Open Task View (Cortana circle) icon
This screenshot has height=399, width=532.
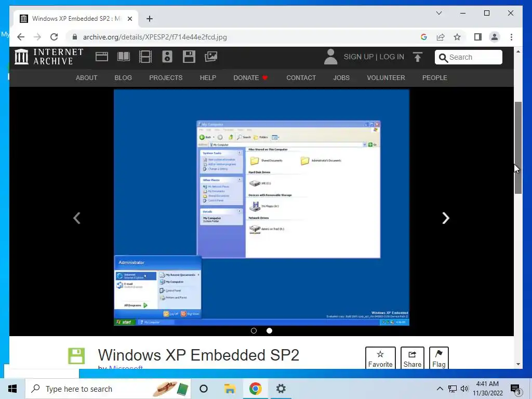[x=204, y=389]
